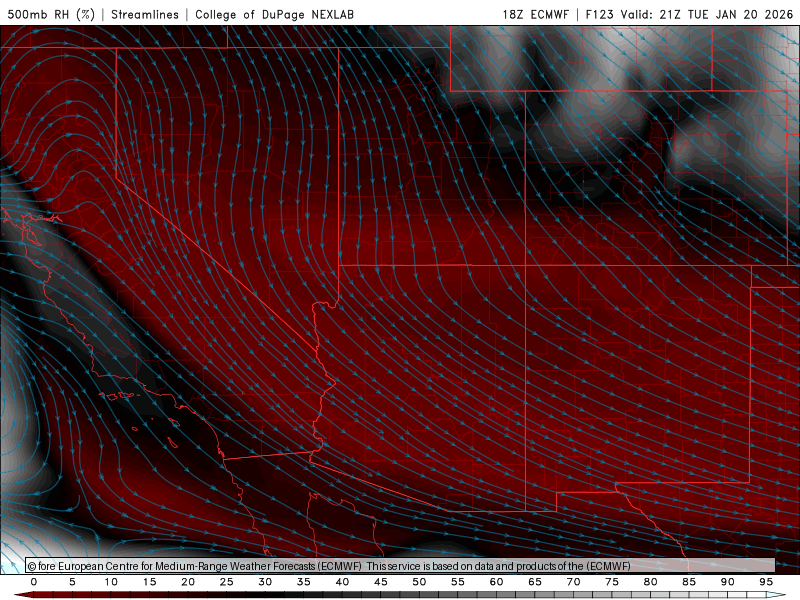Click the "0" value on the color scale
The width and height of the screenshot is (800, 600).
[x=34, y=582]
